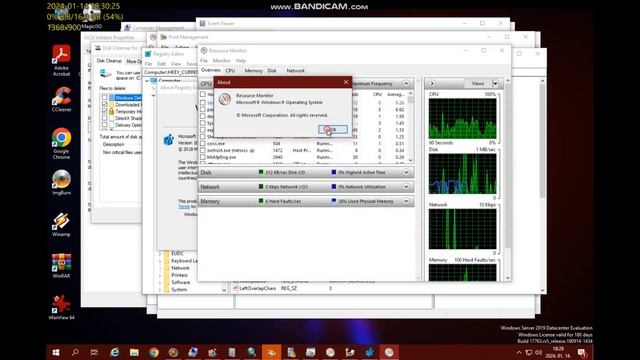Check Delivery Optimization Files in Disk Cleanup
The width and height of the screenshot is (640, 360).
click(x=104, y=125)
